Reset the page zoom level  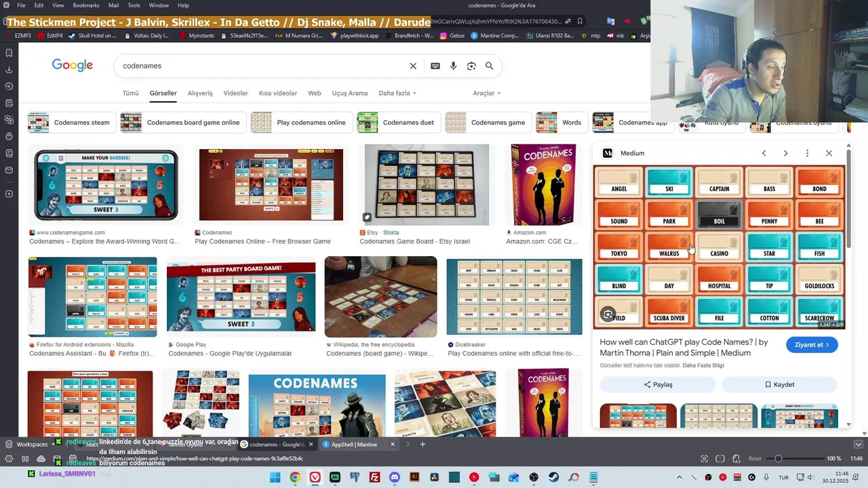(x=755, y=459)
